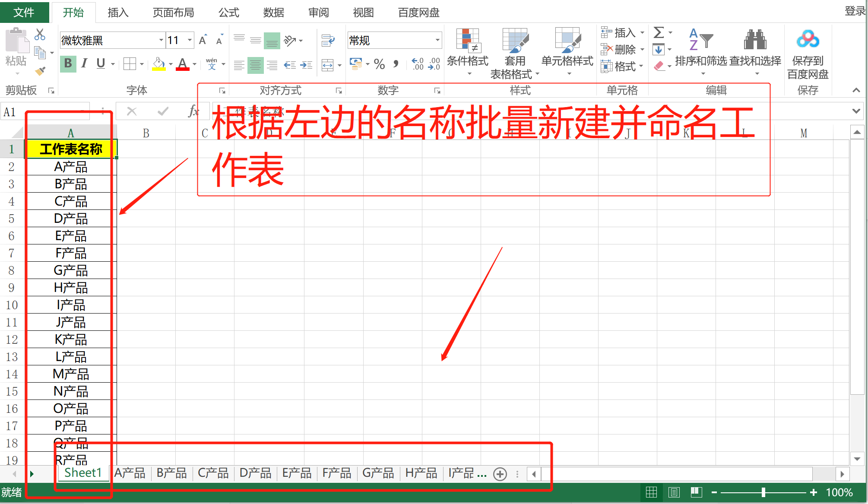Add a new sheet with plus button

pyautogui.click(x=500, y=474)
